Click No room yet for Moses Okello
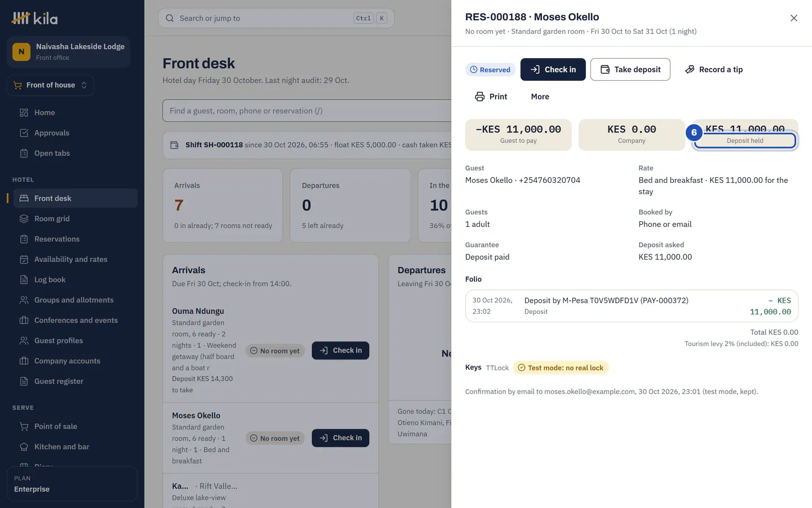Viewport: 812px width, 508px height. pos(275,438)
